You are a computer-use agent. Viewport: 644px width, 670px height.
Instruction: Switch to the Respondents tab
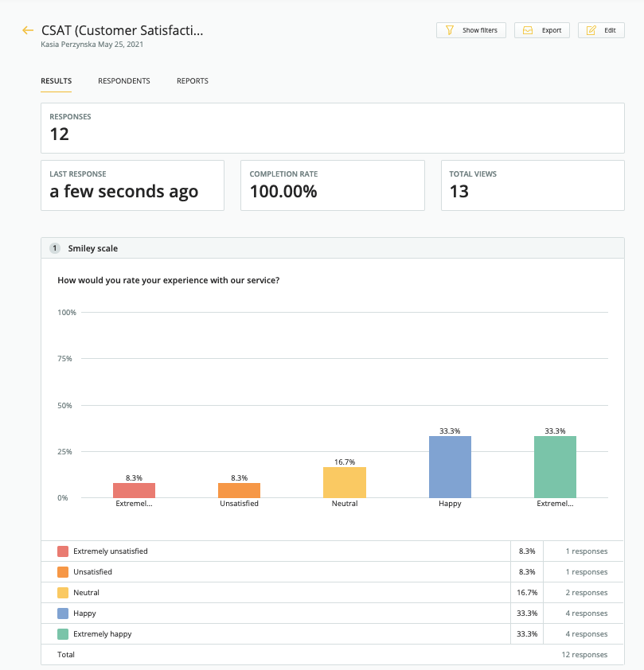124,80
